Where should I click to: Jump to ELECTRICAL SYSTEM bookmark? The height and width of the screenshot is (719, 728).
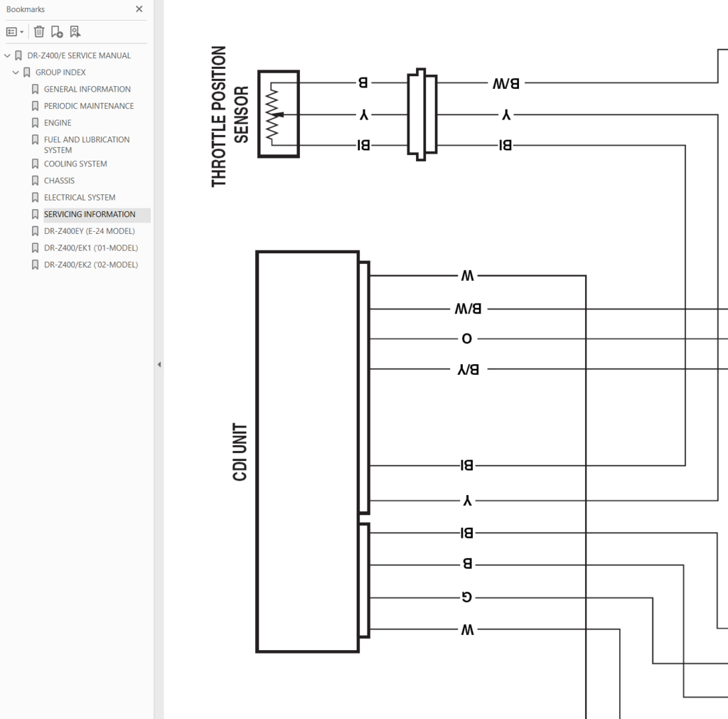click(80, 197)
